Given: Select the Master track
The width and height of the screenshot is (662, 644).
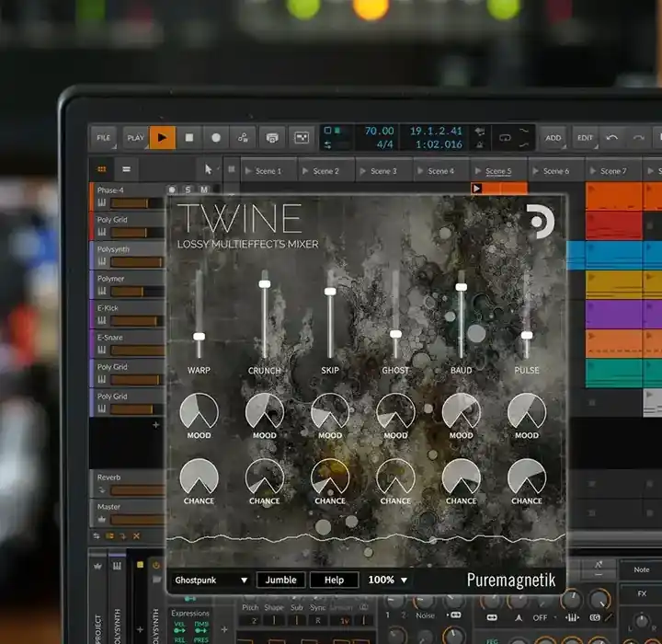Looking at the screenshot, I should point(127,512).
